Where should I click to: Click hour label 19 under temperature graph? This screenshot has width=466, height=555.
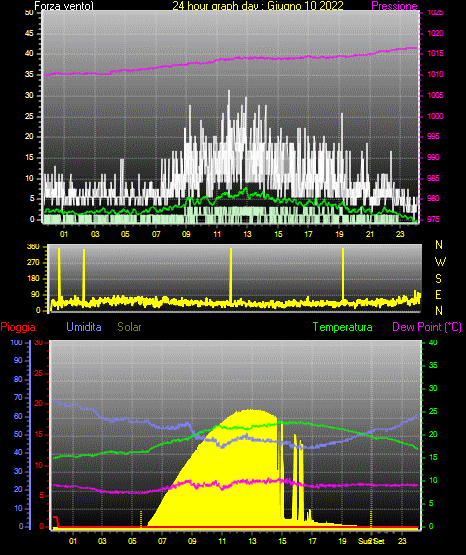(342, 541)
